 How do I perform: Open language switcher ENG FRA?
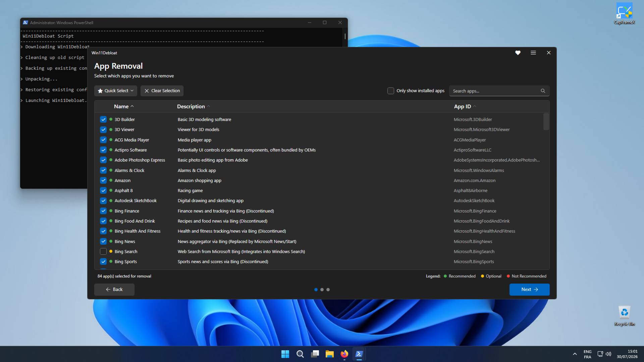click(x=588, y=354)
